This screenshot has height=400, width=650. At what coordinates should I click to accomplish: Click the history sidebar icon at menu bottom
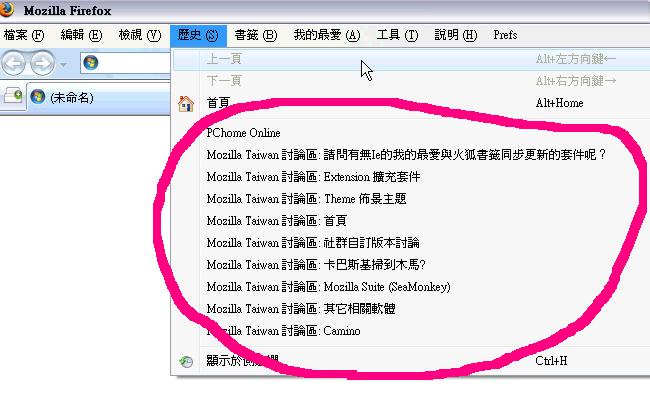pos(186,362)
